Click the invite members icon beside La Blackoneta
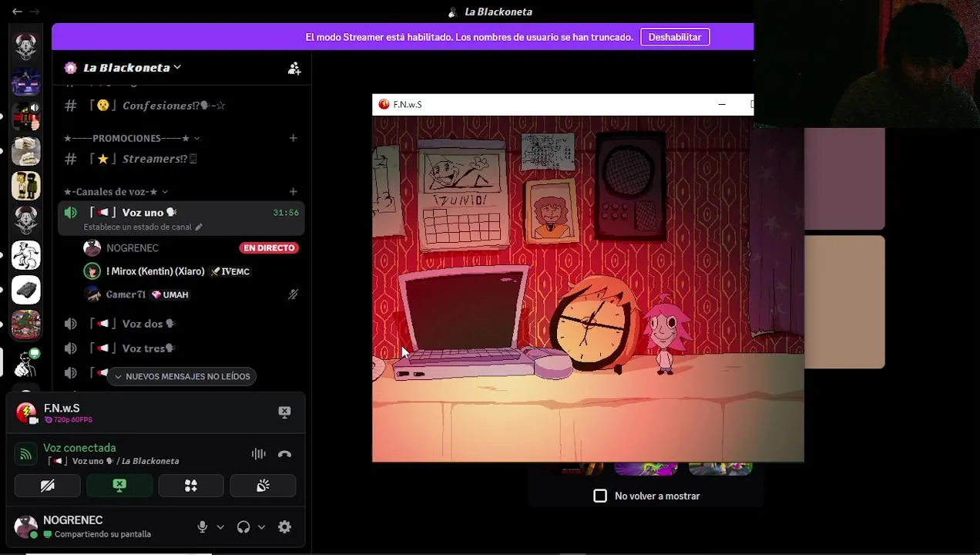Viewport: 980px width, 555px height. pyautogui.click(x=294, y=68)
